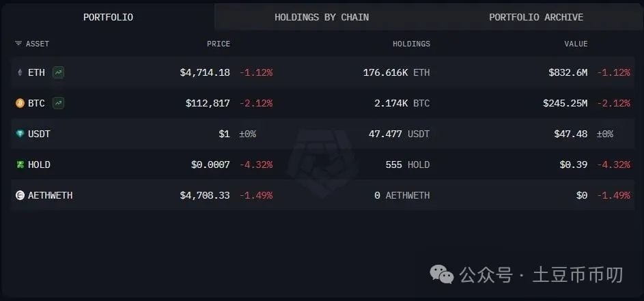Open the ETH asset name link
Screen dimensions: 644x301
click(36, 72)
